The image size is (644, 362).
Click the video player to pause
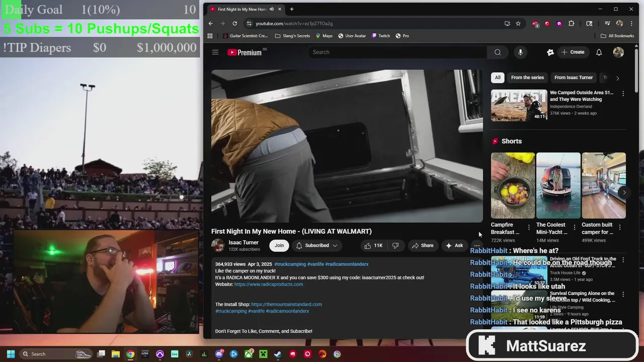pos(347,146)
